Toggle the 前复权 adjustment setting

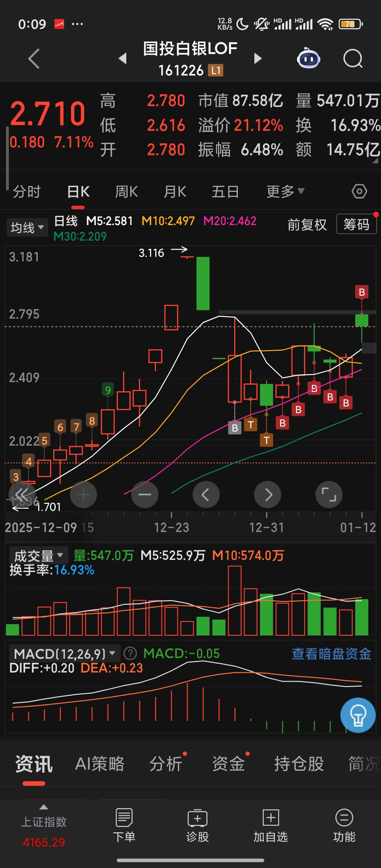pos(307,225)
